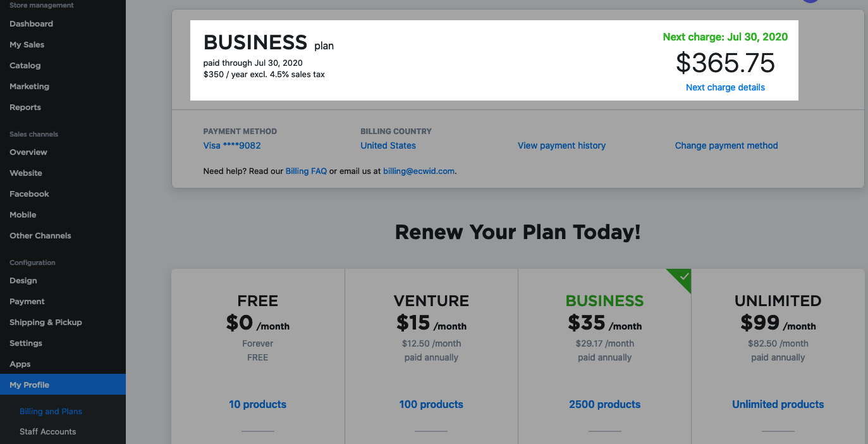This screenshot has height=444, width=868.
Task: Open the Billing FAQ link
Action: point(306,171)
